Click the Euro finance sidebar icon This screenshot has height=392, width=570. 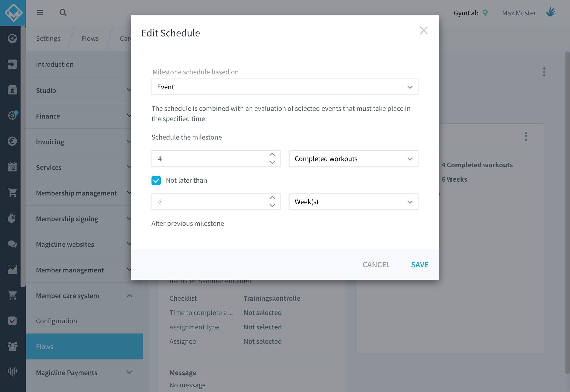click(12, 141)
